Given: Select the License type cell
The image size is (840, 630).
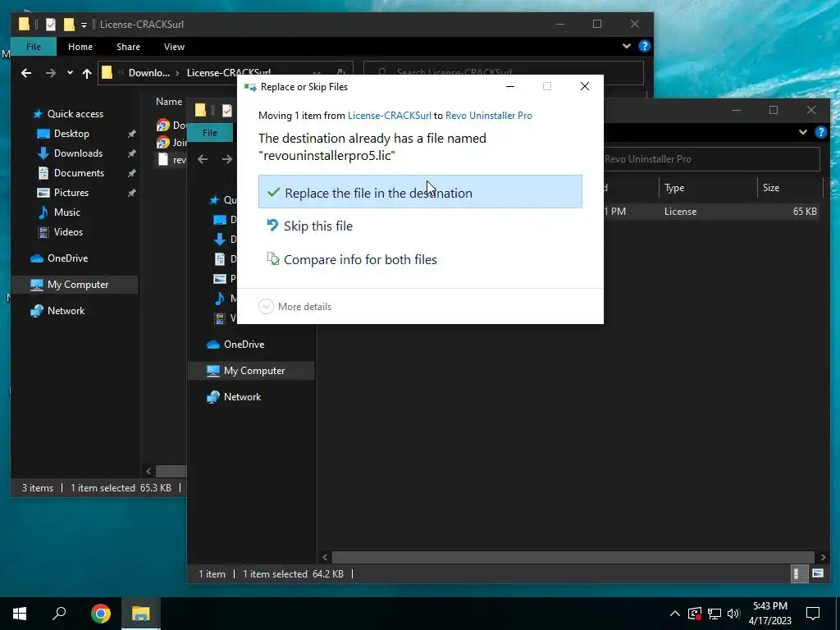Looking at the screenshot, I should click(680, 212).
